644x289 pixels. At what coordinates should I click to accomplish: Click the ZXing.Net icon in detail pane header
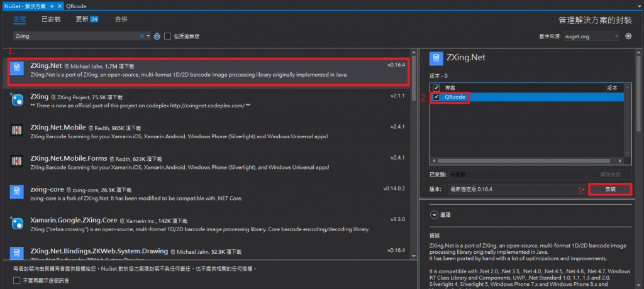click(436, 58)
